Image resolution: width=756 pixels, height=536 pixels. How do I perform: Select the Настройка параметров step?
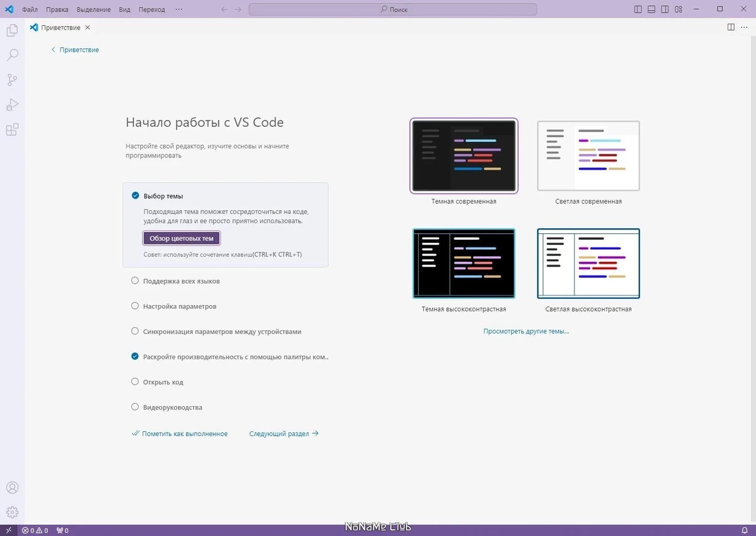pyautogui.click(x=173, y=306)
